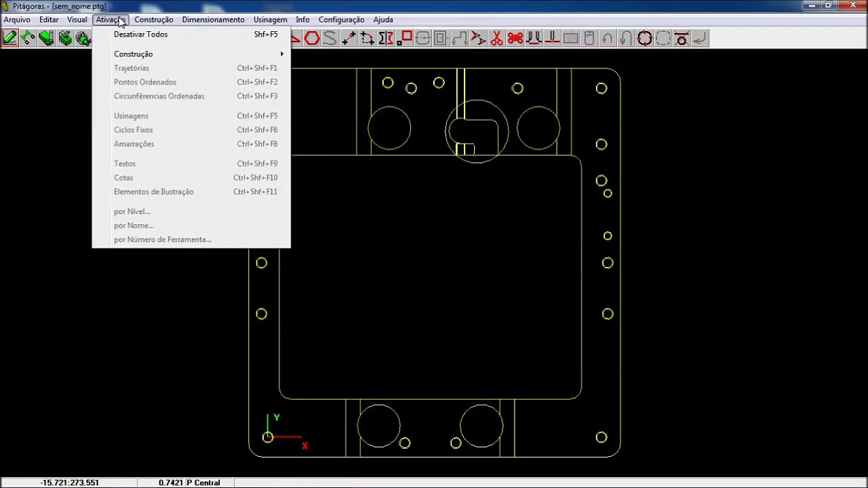The height and width of the screenshot is (488, 868).
Task: Select Circunferências Ordenadas menu entry
Action: coord(191,96)
